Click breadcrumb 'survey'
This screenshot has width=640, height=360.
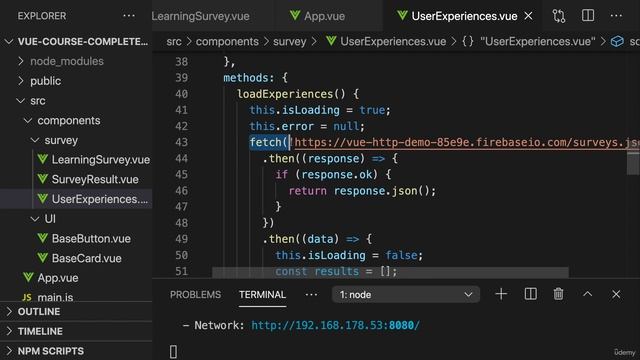pos(289,42)
